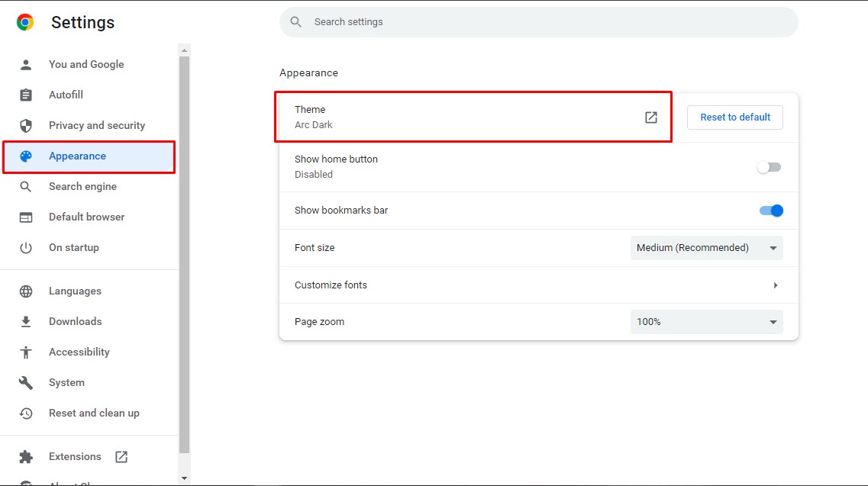Open the Downloads settings section
Viewport: 868px width, 486px height.
tap(75, 322)
